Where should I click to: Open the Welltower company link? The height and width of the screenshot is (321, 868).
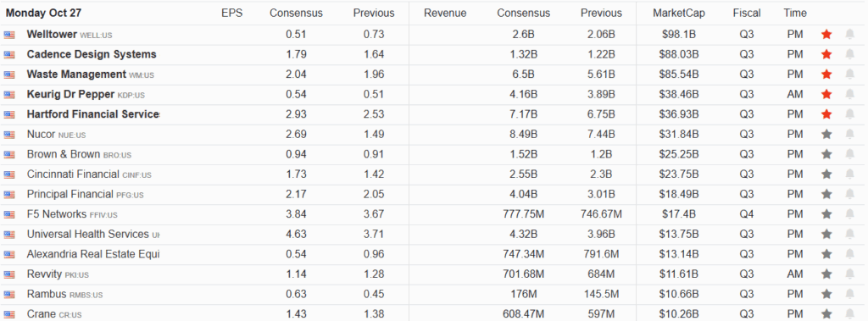point(52,35)
